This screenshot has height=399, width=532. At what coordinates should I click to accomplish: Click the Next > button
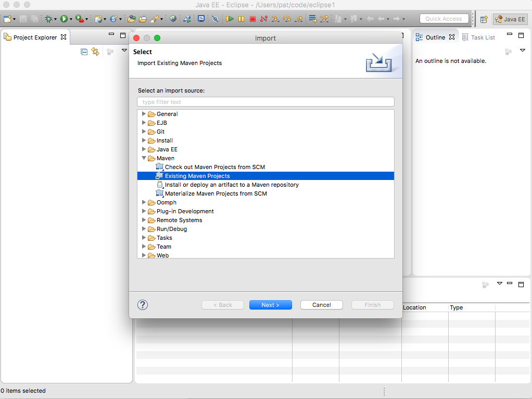[270, 305]
